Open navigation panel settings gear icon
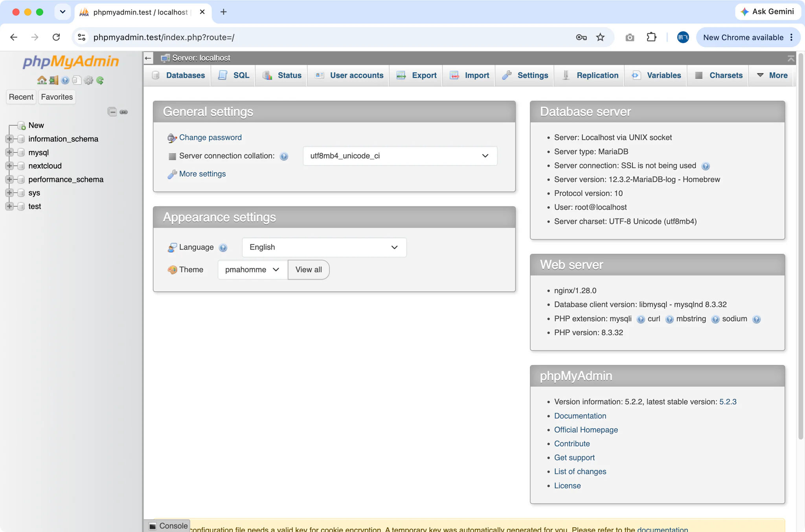Viewport: 805px width, 532px height. 88,80
